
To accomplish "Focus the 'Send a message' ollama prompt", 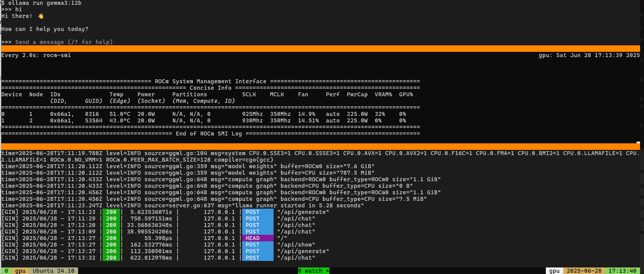I will pyautogui.click(x=64, y=42).
